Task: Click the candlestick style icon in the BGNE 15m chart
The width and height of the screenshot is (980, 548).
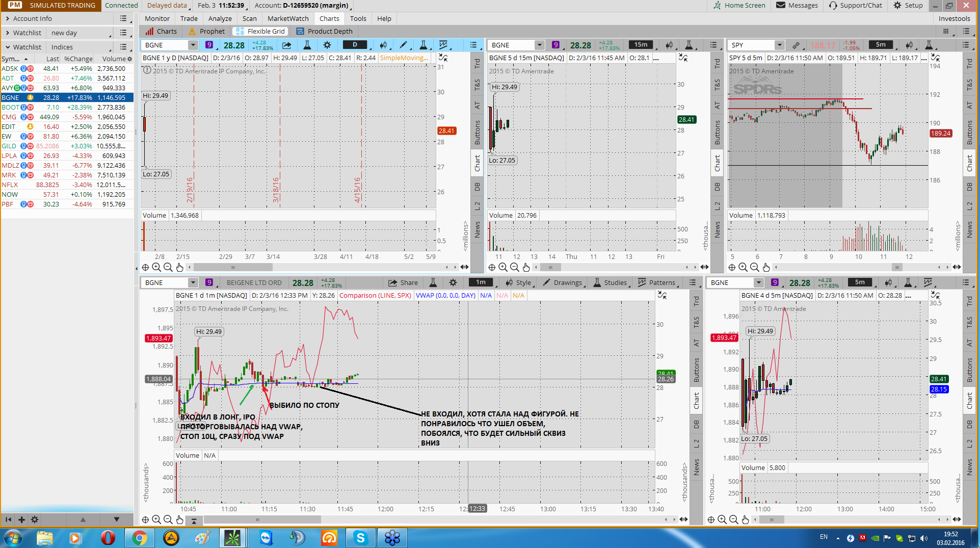Action: click(x=669, y=45)
